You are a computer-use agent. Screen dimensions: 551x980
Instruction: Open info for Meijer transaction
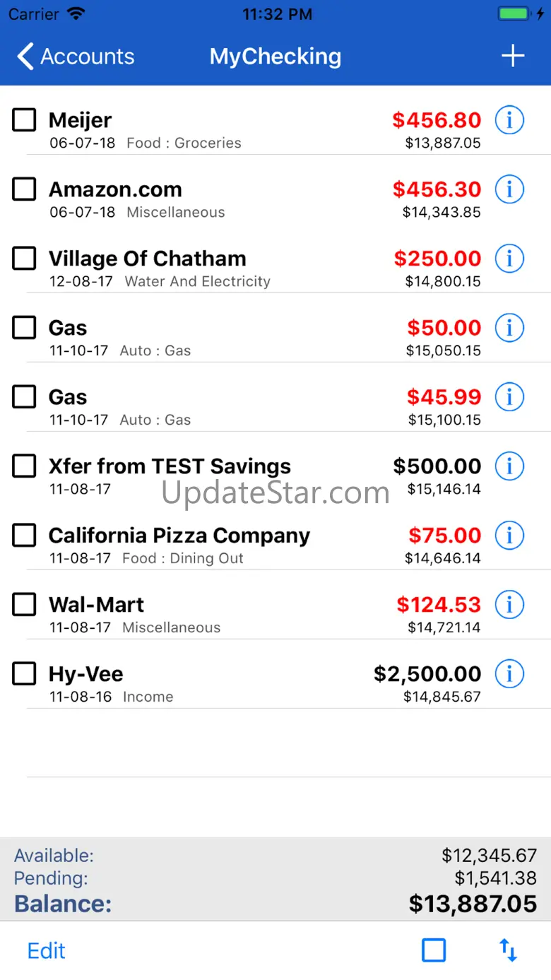coord(509,120)
